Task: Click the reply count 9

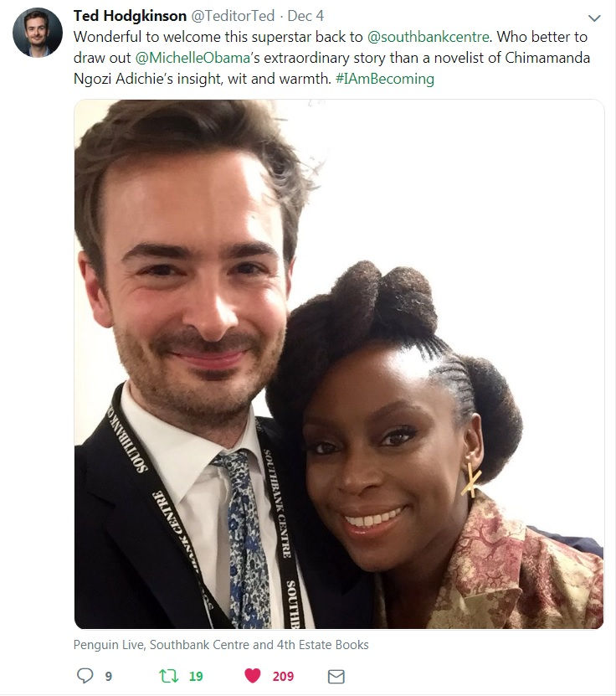Action: (109, 677)
